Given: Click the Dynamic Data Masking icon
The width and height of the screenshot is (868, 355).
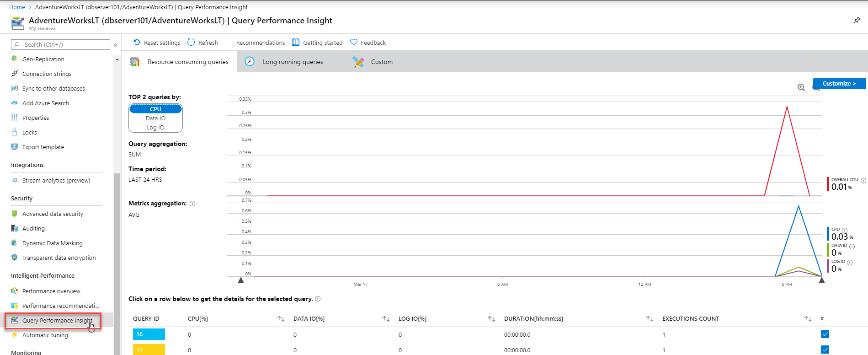Looking at the screenshot, I should pyautogui.click(x=15, y=243).
